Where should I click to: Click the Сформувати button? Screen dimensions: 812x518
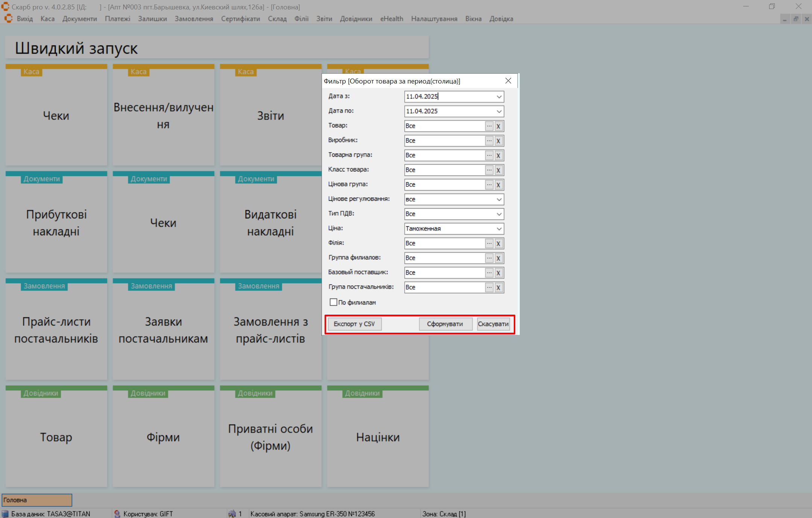click(445, 324)
